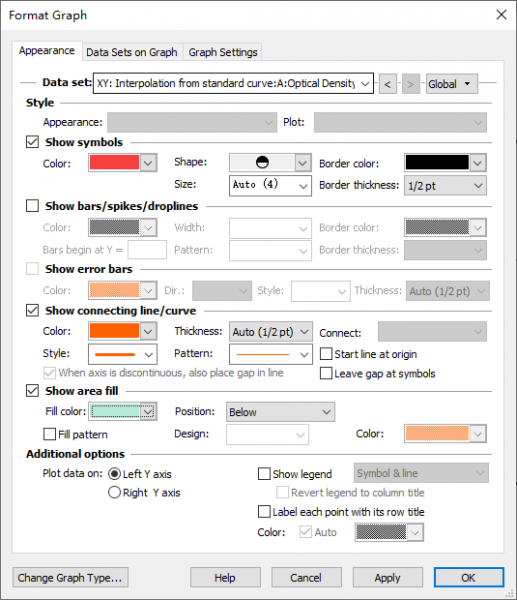The width and height of the screenshot is (517, 600).
Task: Open area fill Position Below dropdown
Action: coord(281,412)
